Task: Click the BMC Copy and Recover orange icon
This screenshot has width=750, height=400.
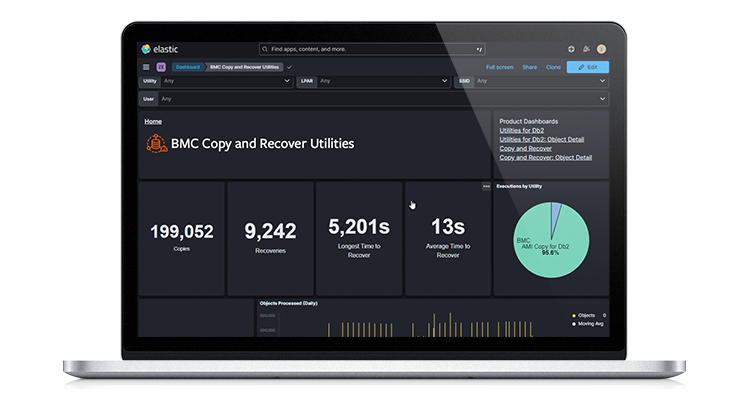Action: point(156,144)
